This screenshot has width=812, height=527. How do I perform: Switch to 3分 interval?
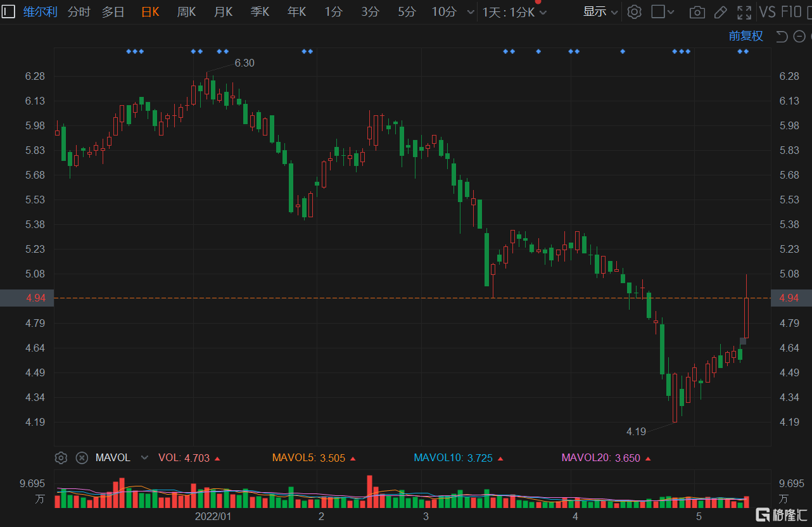pyautogui.click(x=371, y=11)
